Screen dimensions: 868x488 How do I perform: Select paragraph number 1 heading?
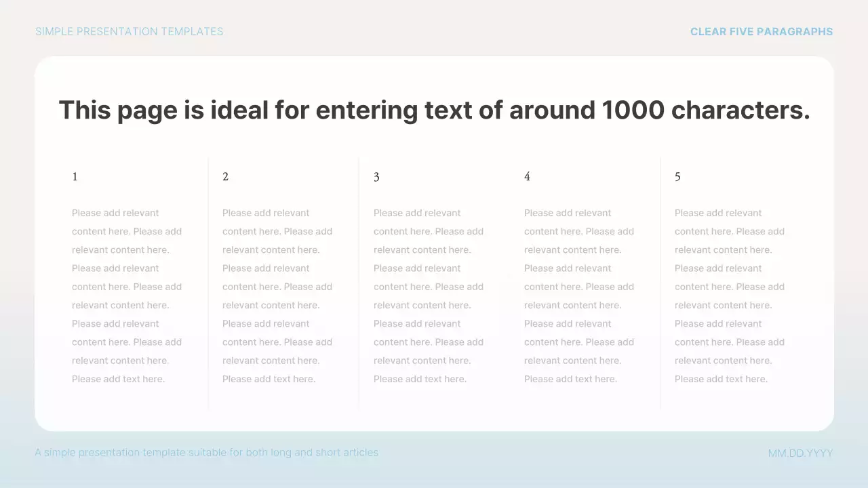coord(75,176)
